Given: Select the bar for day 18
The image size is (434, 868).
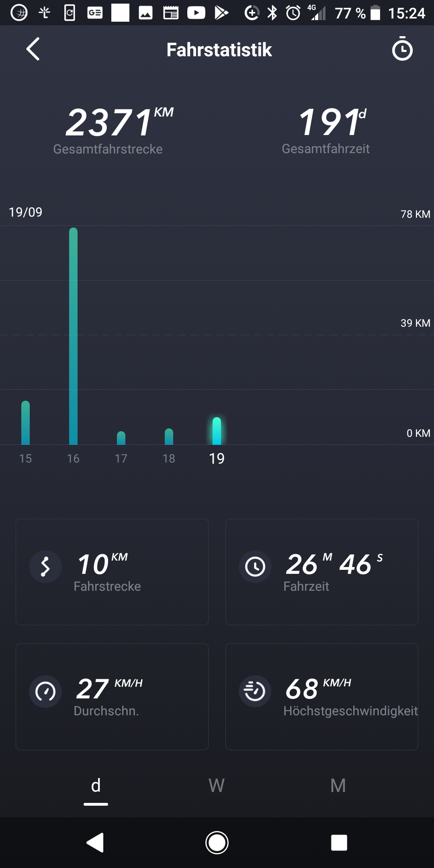Looking at the screenshot, I should click(169, 437).
